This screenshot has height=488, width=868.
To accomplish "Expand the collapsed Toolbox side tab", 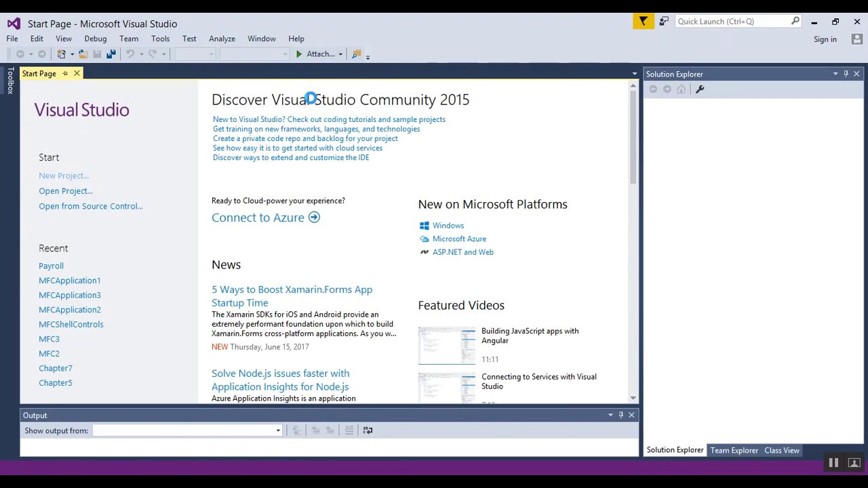I will [10, 80].
